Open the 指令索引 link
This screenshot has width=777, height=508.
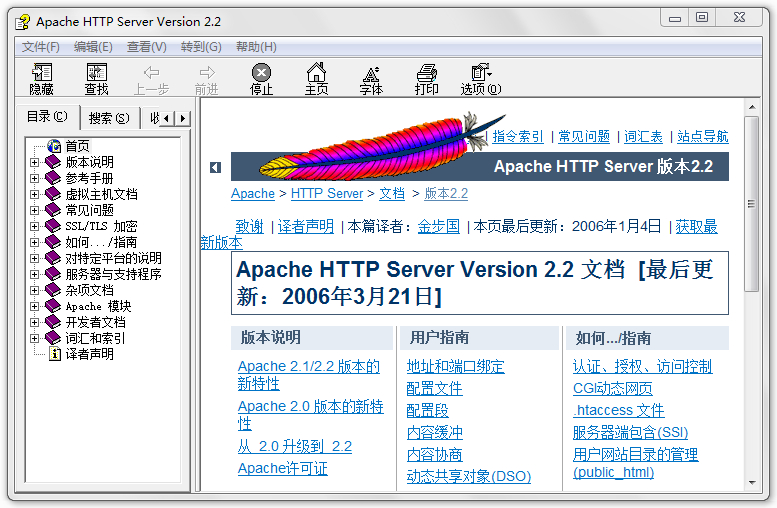coord(518,136)
